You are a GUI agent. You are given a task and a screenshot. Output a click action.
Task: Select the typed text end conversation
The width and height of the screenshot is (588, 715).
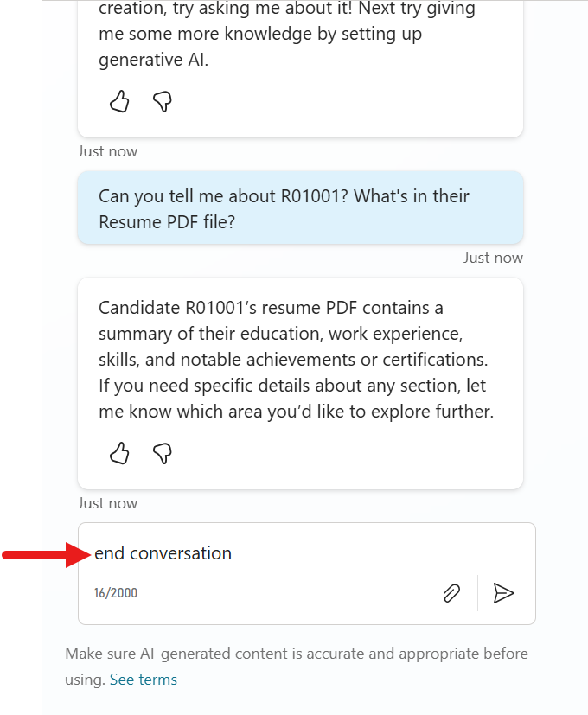pos(164,553)
